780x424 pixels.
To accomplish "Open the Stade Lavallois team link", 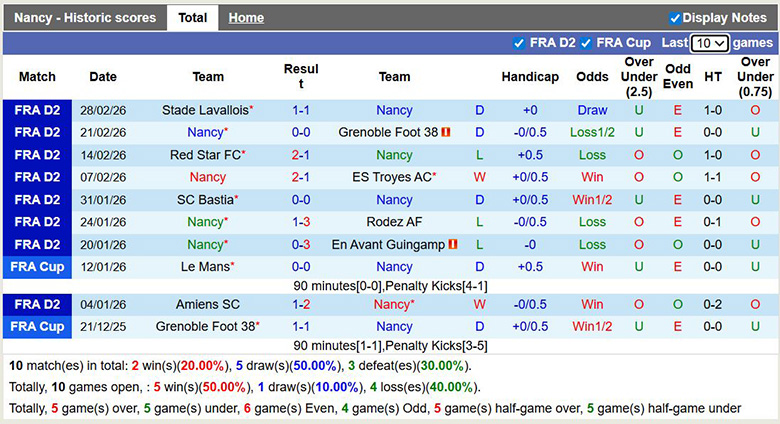I will (205, 110).
